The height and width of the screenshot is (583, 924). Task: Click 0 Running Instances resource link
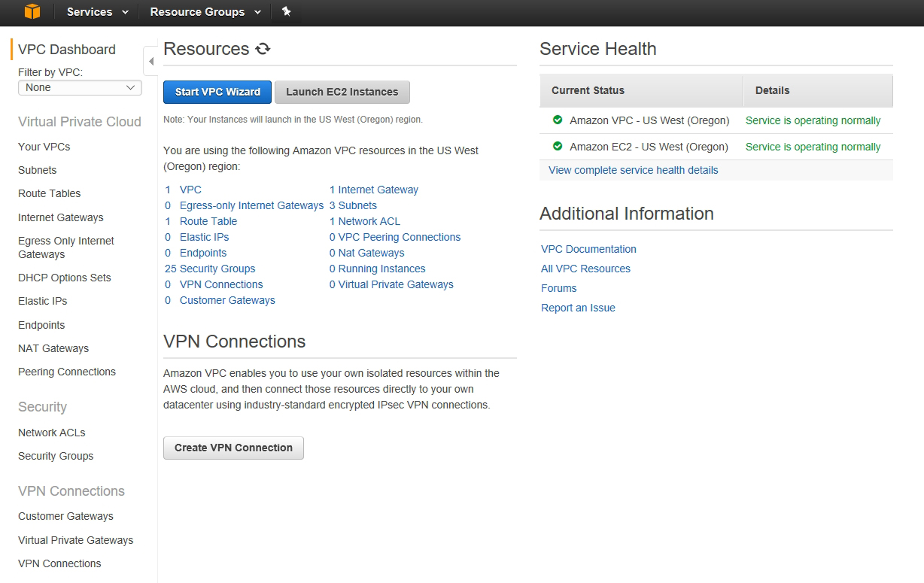(378, 269)
